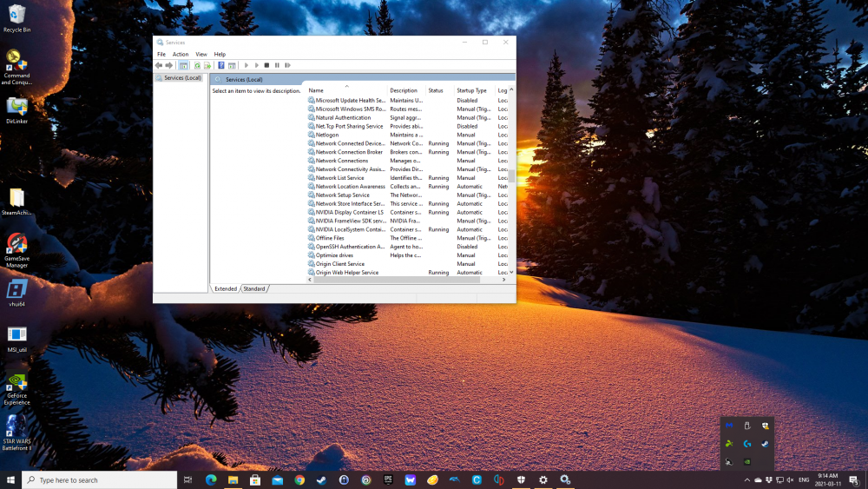This screenshot has height=489, width=868.
Task: Open Windows Start menu
Action: 10,479
